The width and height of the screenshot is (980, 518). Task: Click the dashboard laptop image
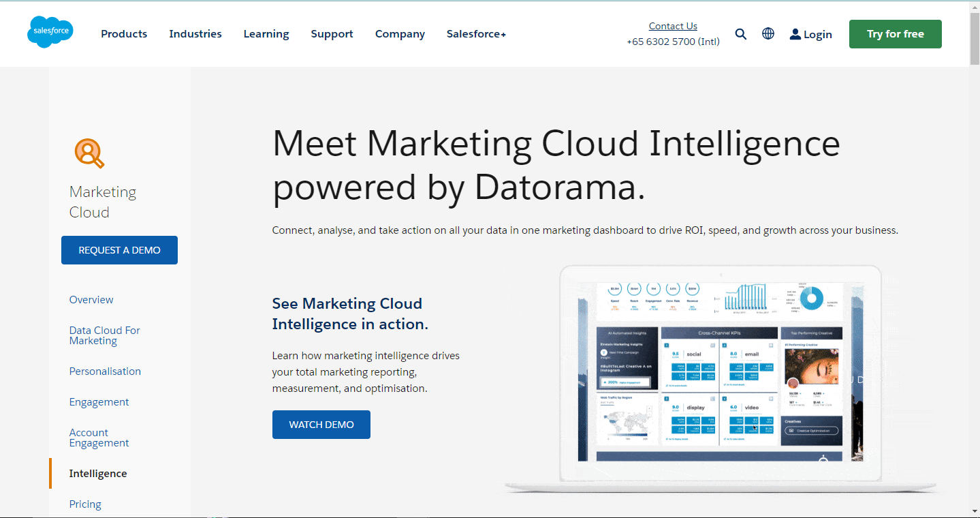click(721, 378)
